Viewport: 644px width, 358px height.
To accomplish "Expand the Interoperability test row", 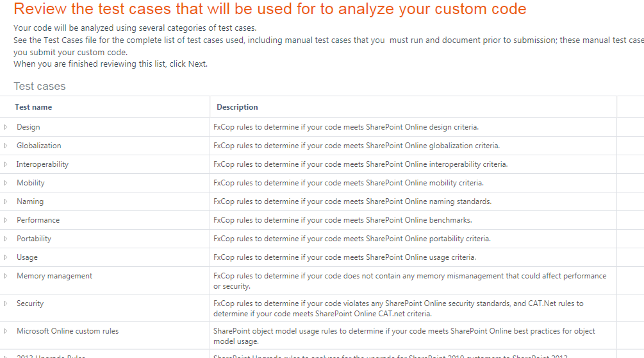I will (6, 164).
